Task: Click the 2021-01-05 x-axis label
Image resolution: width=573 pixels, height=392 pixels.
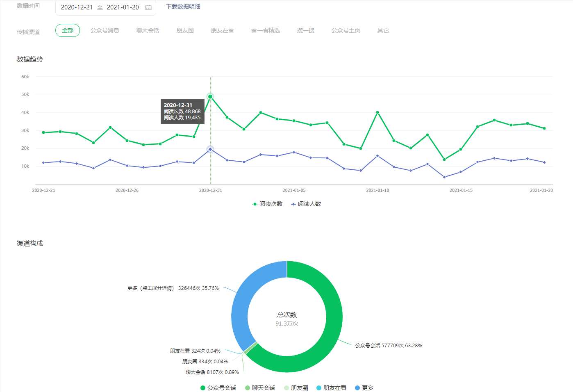Action: (x=294, y=190)
